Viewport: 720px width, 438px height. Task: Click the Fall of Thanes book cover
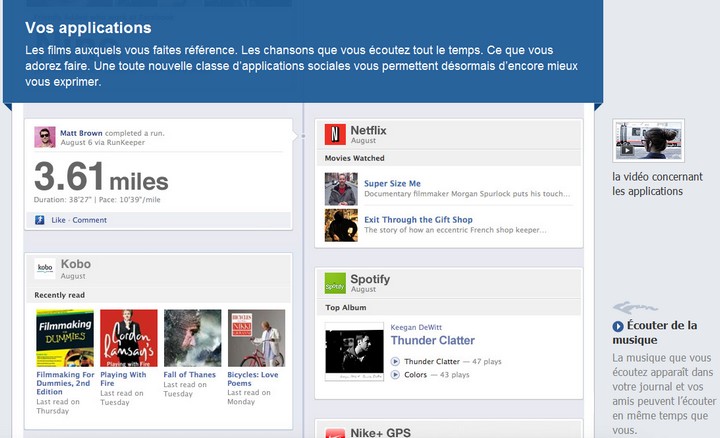[x=192, y=338]
